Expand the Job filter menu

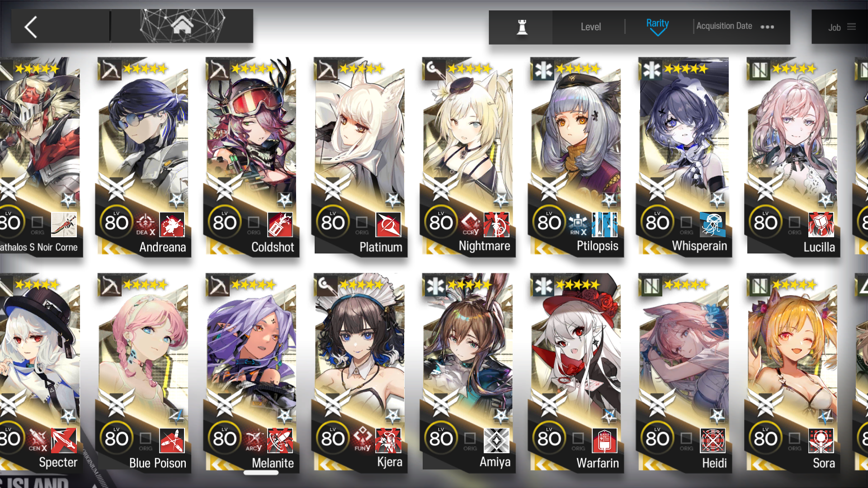[x=841, y=27]
